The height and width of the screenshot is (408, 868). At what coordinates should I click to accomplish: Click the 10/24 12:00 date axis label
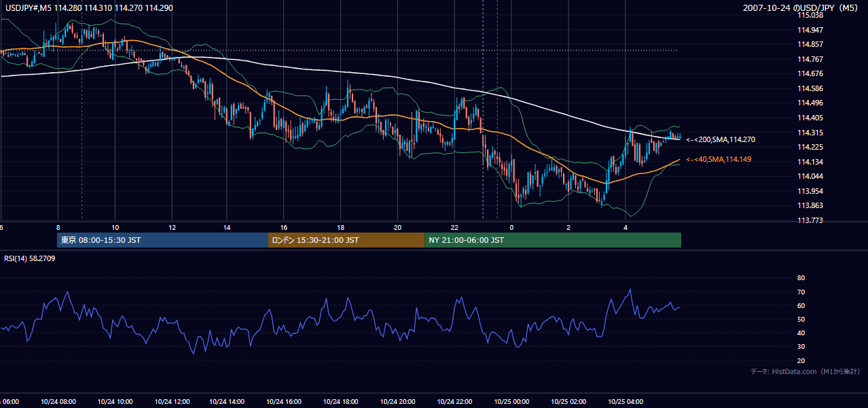coord(171,402)
